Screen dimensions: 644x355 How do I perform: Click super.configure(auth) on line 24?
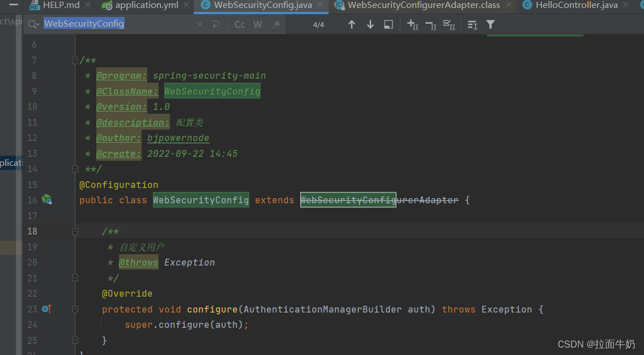click(x=186, y=325)
